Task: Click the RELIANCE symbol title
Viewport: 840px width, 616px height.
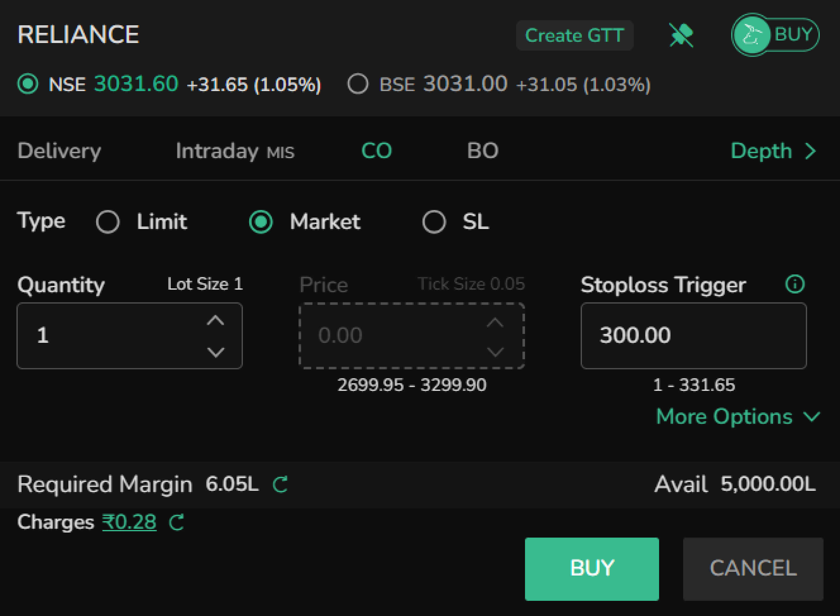Action: click(x=78, y=35)
